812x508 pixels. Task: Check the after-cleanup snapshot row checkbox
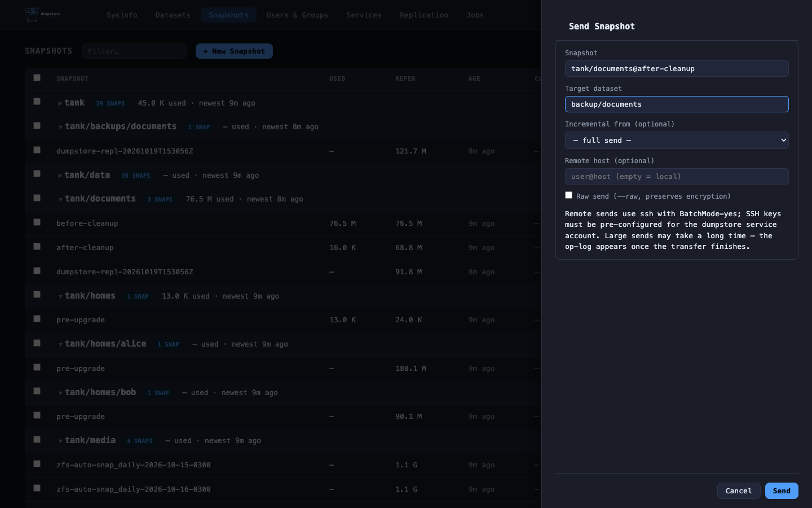tap(37, 247)
